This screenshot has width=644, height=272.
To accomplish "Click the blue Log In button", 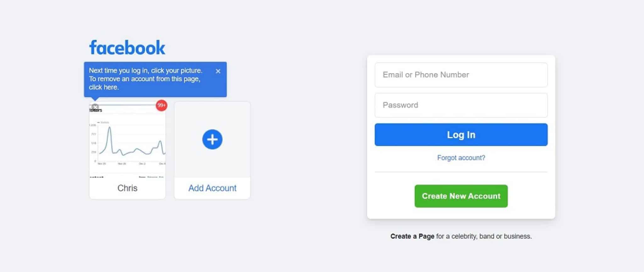I will click(x=461, y=135).
